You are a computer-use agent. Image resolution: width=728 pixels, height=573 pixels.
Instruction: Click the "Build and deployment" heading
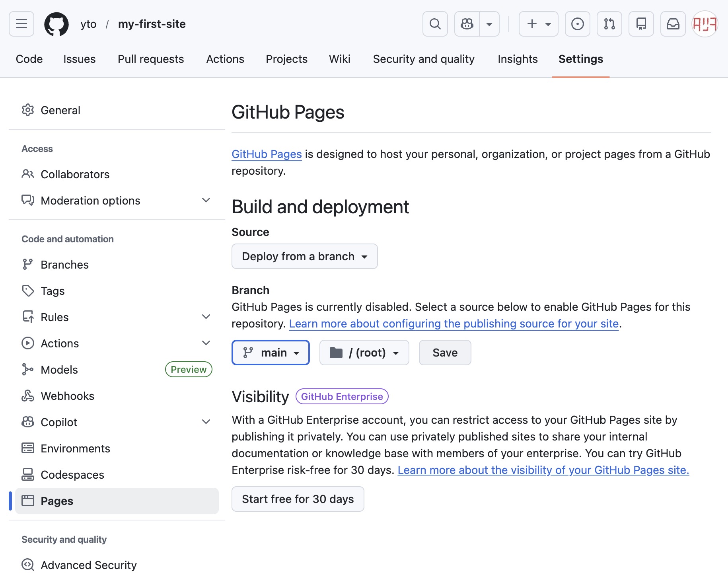[x=320, y=207]
